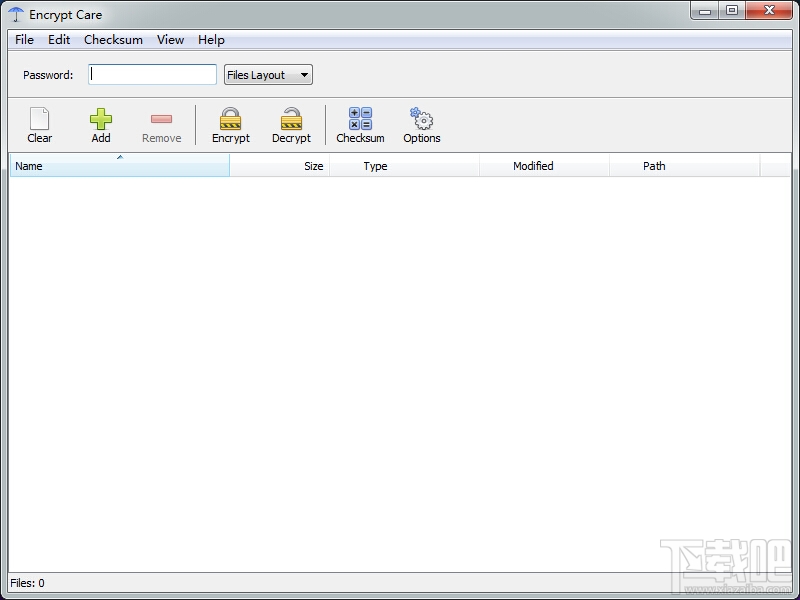Expand the Files Layout dropdown
The width and height of the screenshot is (800, 600).
coord(268,75)
